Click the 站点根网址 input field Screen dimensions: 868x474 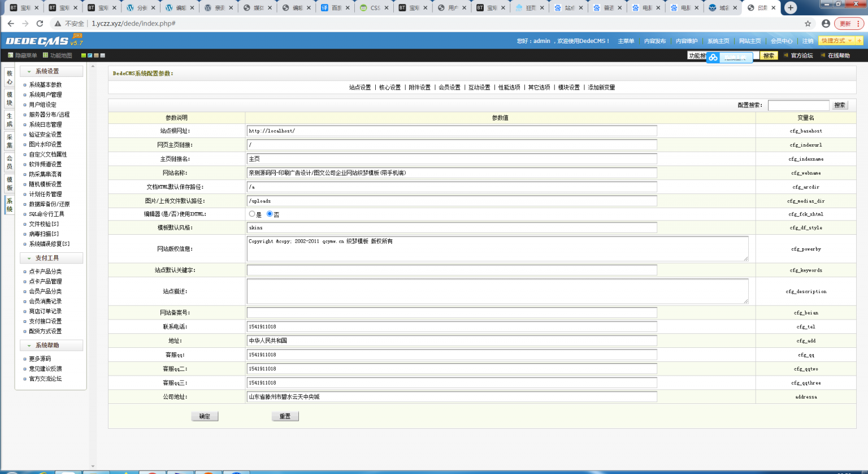pyautogui.click(x=452, y=131)
